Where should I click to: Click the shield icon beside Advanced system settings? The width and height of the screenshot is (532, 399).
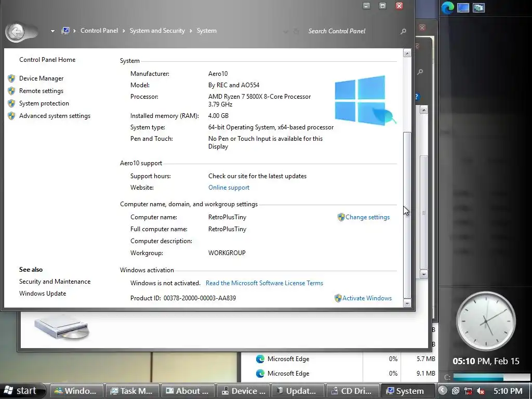[11, 116]
